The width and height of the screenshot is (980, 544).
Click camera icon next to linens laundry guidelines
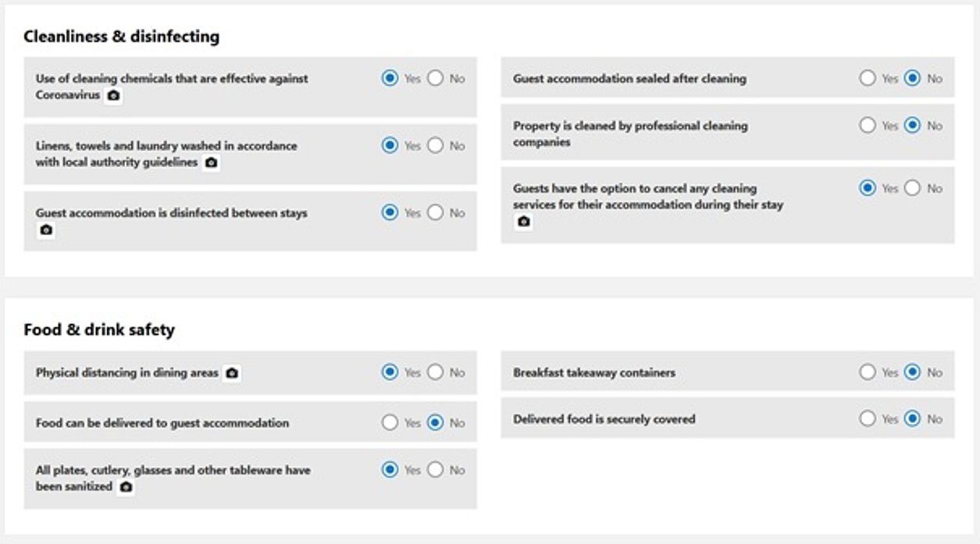[211, 163]
